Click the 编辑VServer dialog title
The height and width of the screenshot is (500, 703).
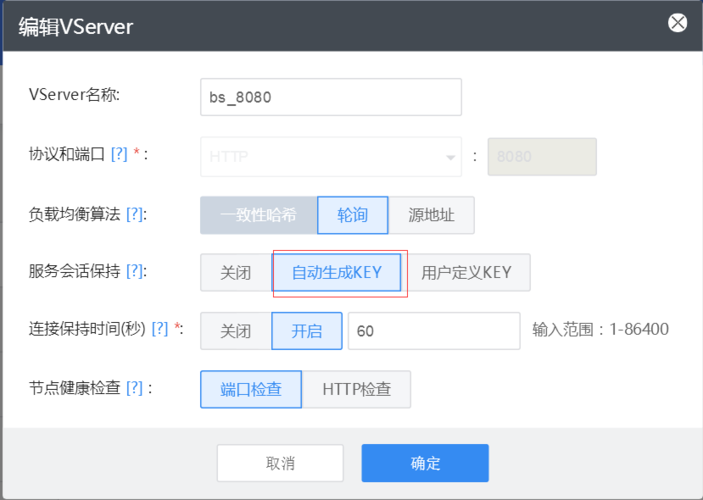tap(76, 27)
